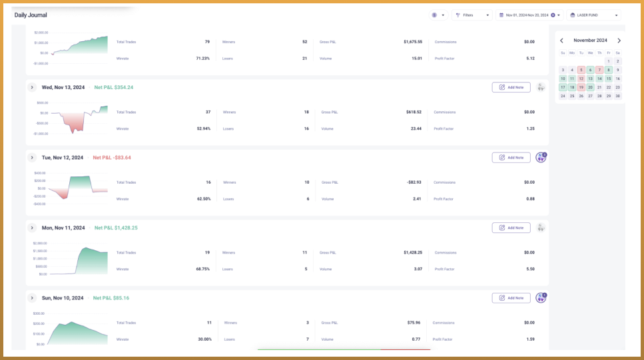Click the Mon, Nov 11 P&L chart
This screenshot has width=644, height=360.
(x=71, y=259)
